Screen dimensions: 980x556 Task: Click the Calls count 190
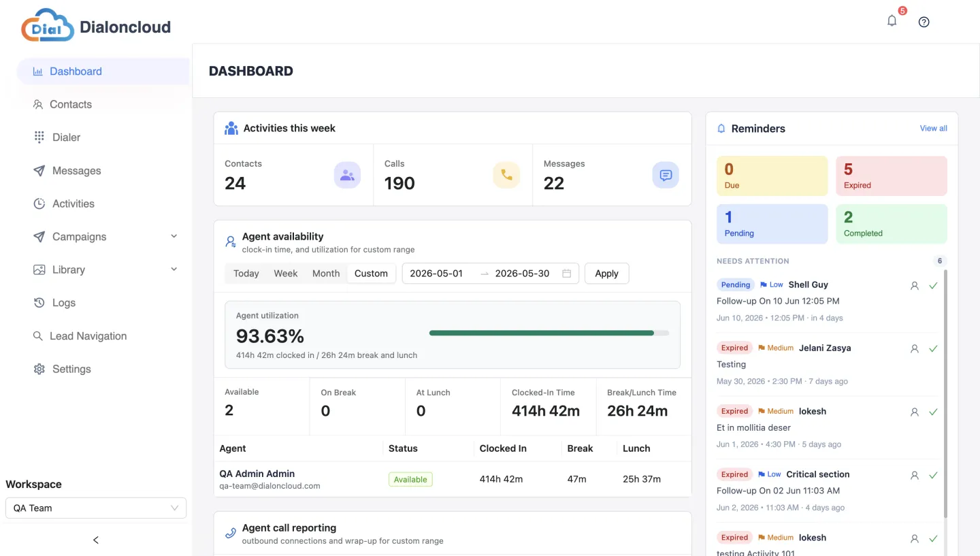tap(399, 183)
